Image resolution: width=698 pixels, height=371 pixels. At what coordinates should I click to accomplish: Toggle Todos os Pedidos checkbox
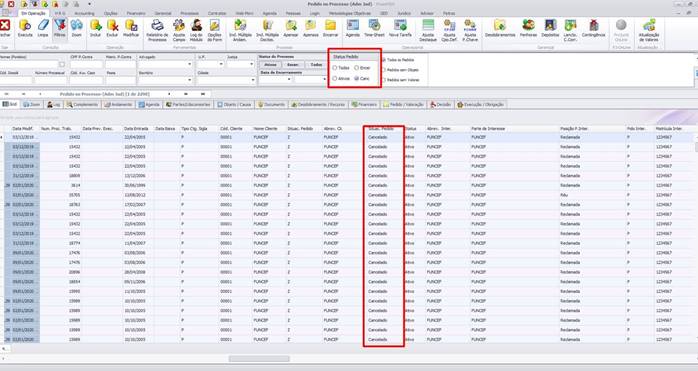[384, 60]
